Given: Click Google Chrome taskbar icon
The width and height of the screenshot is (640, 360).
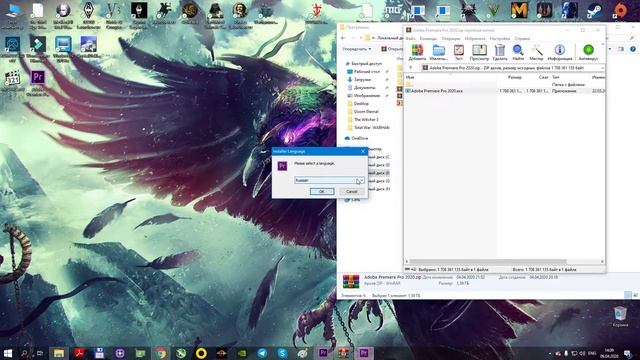Looking at the screenshot, I should click(161, 353).
